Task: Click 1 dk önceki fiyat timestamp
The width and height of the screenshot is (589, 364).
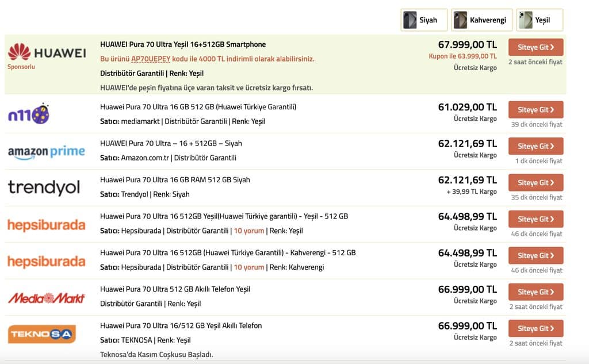Action: coord(538,161)
